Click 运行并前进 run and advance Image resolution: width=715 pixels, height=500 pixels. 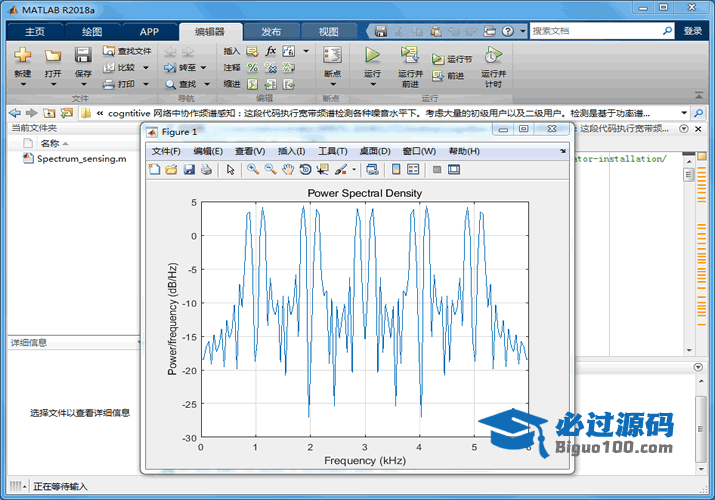point(410,67)
